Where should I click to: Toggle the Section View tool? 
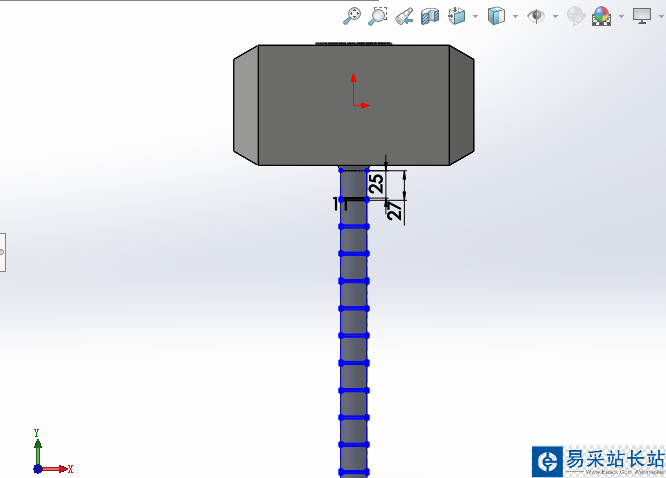pyautogui.click(x=430, y=17)
